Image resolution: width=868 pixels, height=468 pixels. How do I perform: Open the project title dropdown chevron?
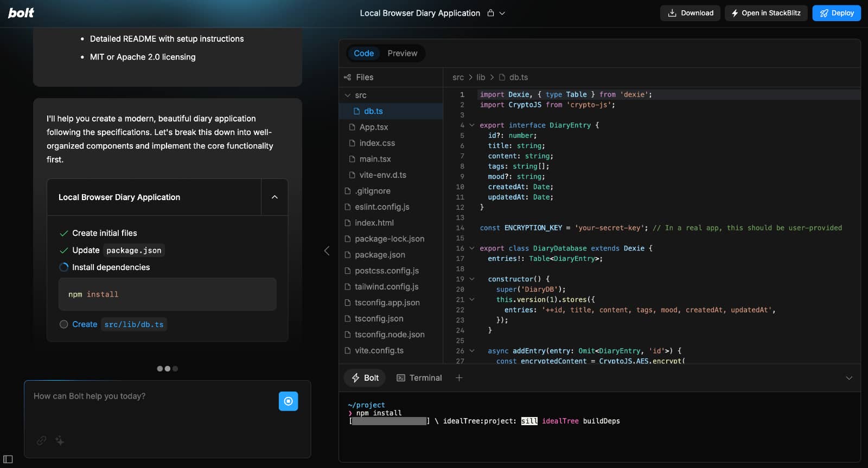tap(502, 13)
